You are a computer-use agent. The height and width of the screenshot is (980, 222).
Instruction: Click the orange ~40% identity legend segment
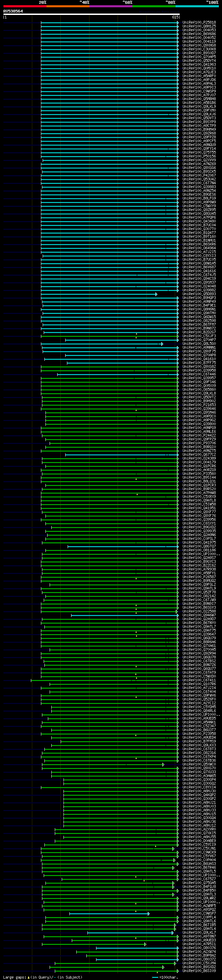pyautogui.click(x=68, y=6)
